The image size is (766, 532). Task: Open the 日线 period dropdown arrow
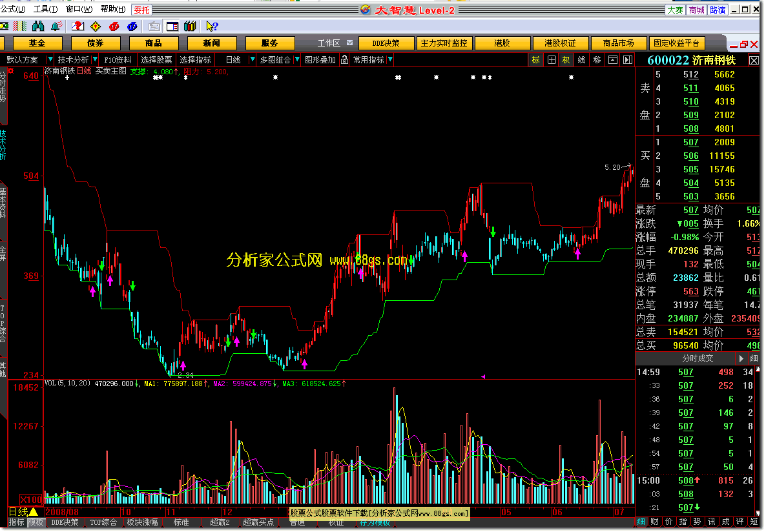(252, 59)
